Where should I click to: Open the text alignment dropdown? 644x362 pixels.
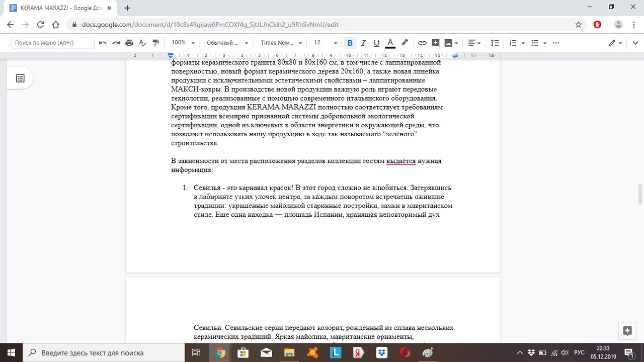tap(474, 43)
